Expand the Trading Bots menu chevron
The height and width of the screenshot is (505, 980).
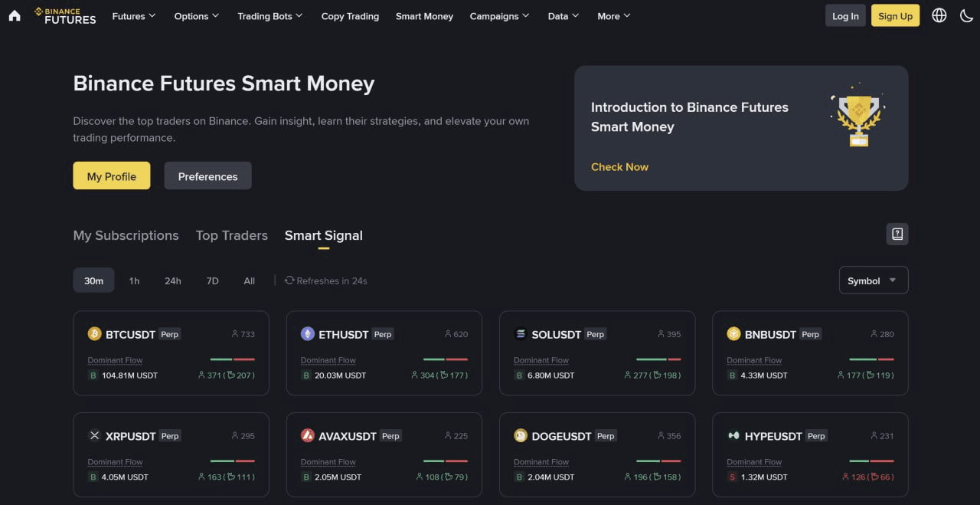pos(299,15)
